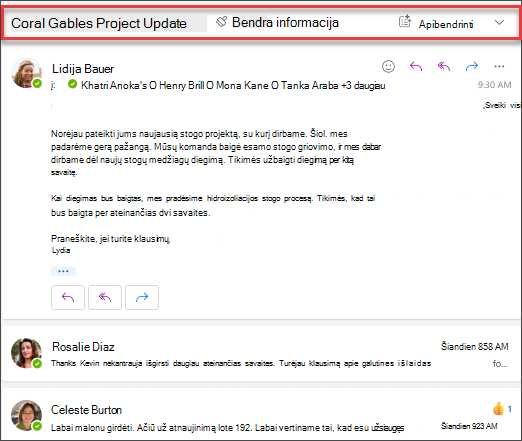Click paragraph starting Kai diegimas bus baigtas
Viewport: 522px width, 441px height.
(x=213, y=205)
